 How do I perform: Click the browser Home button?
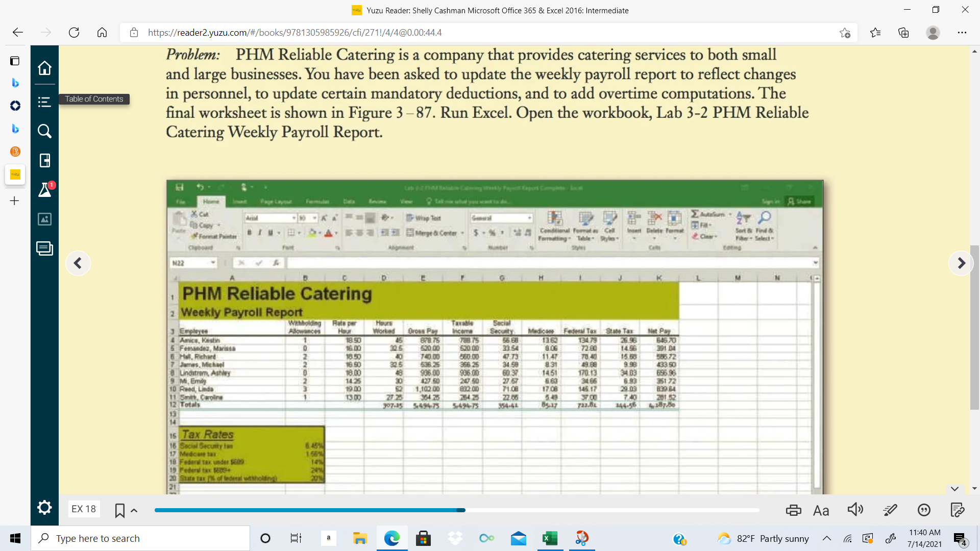(x=102, y=33)
